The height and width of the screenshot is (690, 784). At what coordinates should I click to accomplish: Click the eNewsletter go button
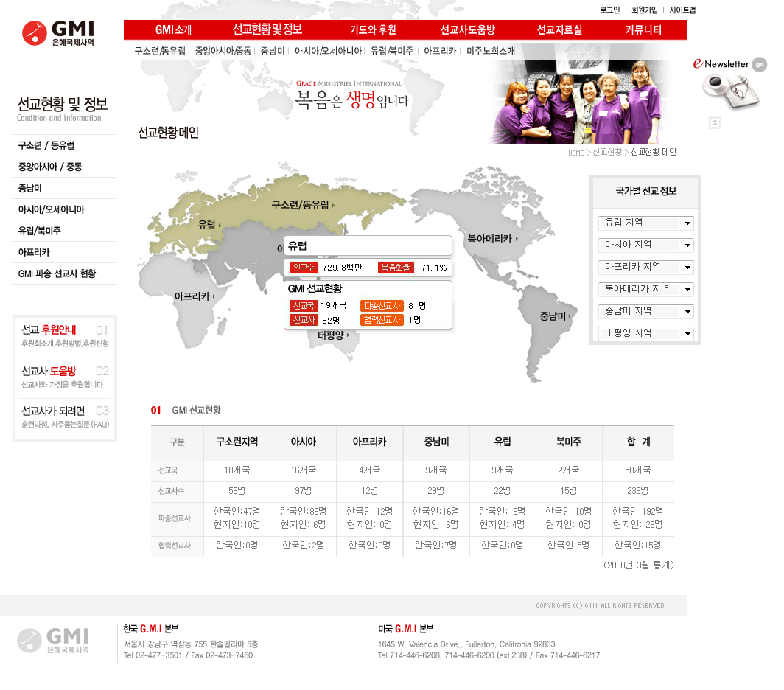click(x=759, y=65)
